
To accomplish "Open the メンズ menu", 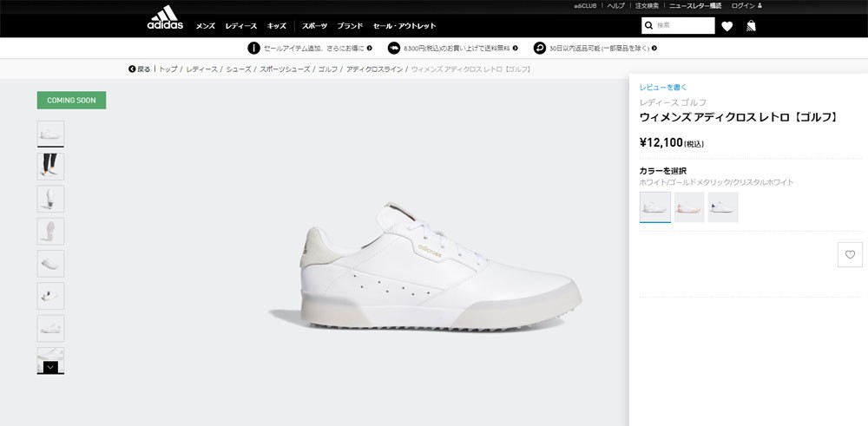I will coord(206,26).
